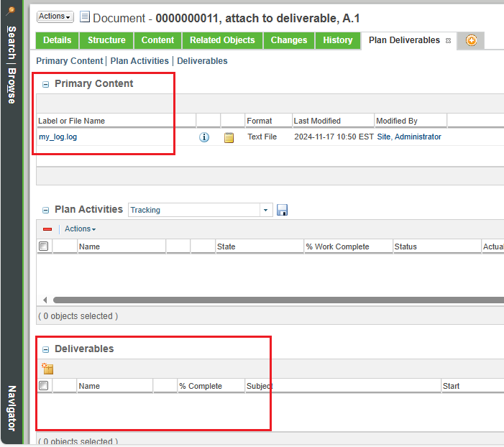Sort Plan Activities by State column
The height and width of the screenshot is (447, 504).
point(260,246)
